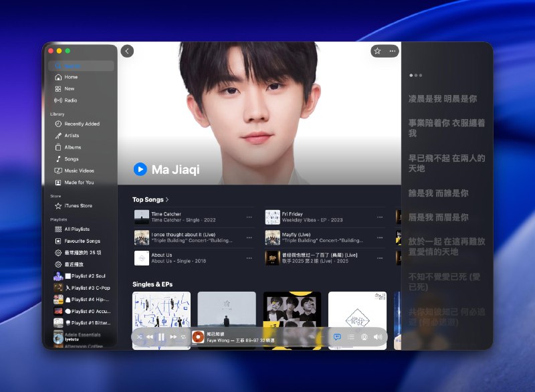Screen dimensions: 535x392
Task: Select Recently Added in the Library
Action: click(82, 124)
